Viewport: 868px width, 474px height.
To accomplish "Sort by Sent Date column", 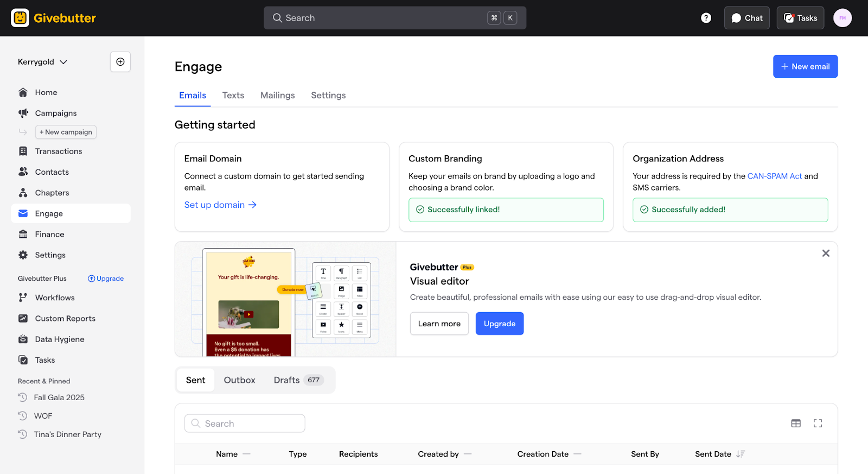I will (x=719, y=454).
